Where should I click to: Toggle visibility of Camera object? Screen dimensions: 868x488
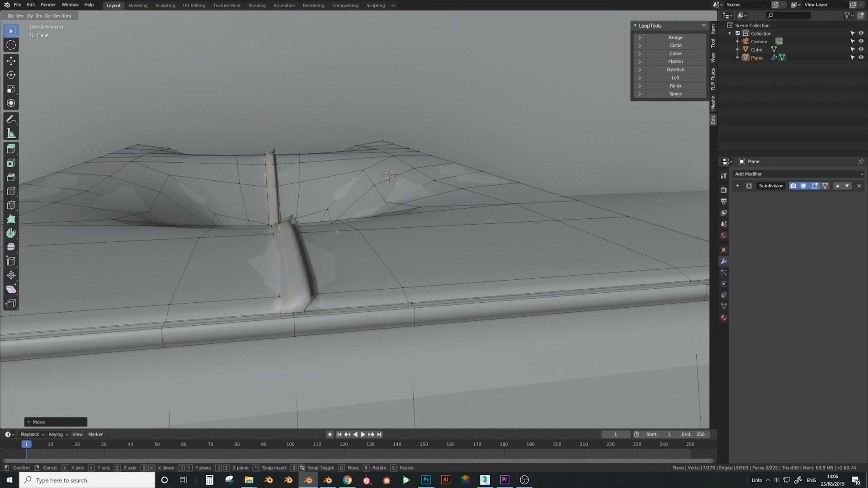coord(861,42)
